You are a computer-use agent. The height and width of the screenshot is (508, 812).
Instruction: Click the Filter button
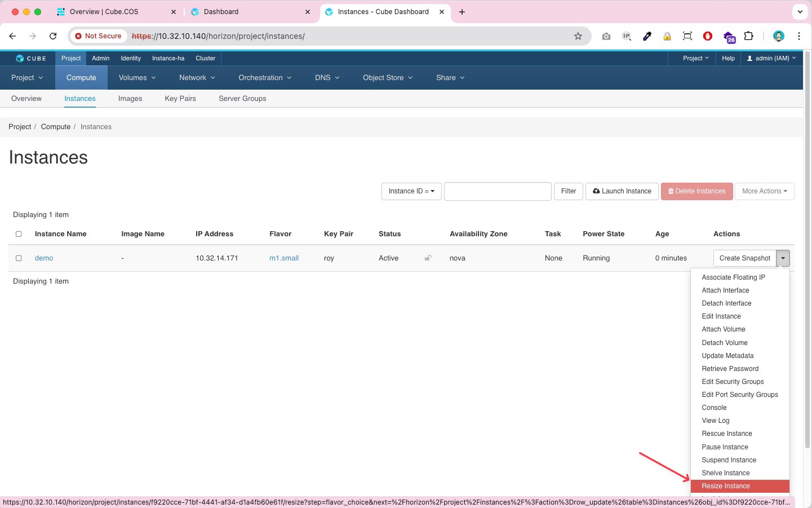click(569, 191)
